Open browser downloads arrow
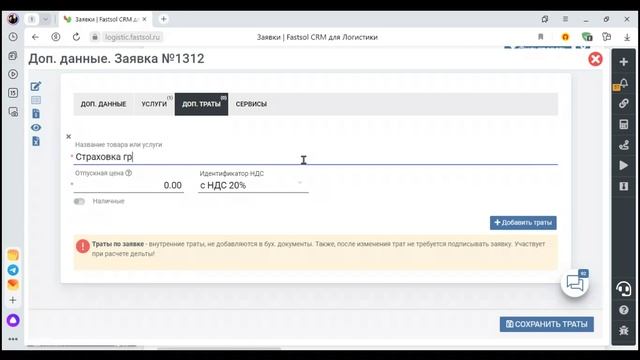Screen dimensions: 640x360 627,37
